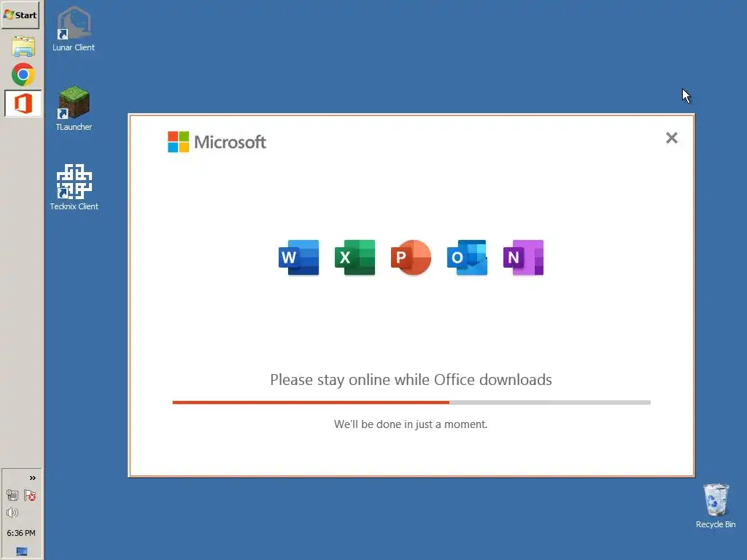Open the Recycle Bin

(716, 506)
